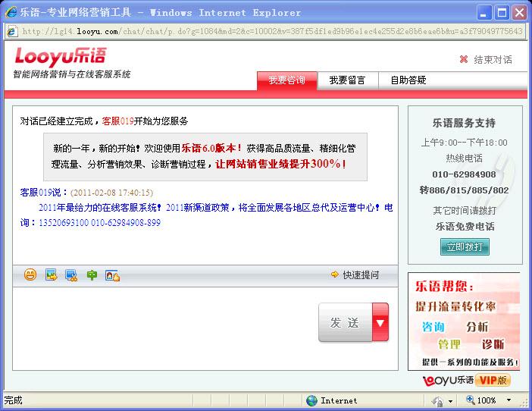The width and height of the screenshot is (532, 411).
Task: Click the 客服019说 sender label
Action: tap(43, 193)
